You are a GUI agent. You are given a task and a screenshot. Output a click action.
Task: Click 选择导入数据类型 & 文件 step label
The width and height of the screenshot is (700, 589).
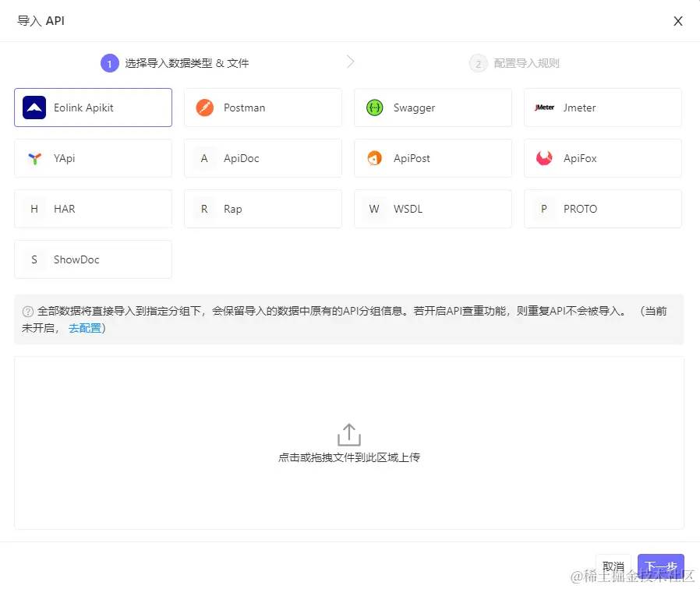pyautogui.click(x=186, y=63)
